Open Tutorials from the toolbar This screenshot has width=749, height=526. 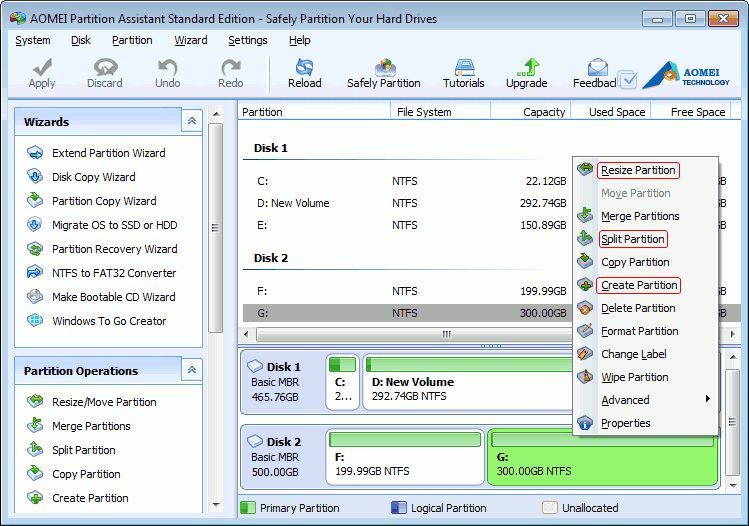[464, 74]
